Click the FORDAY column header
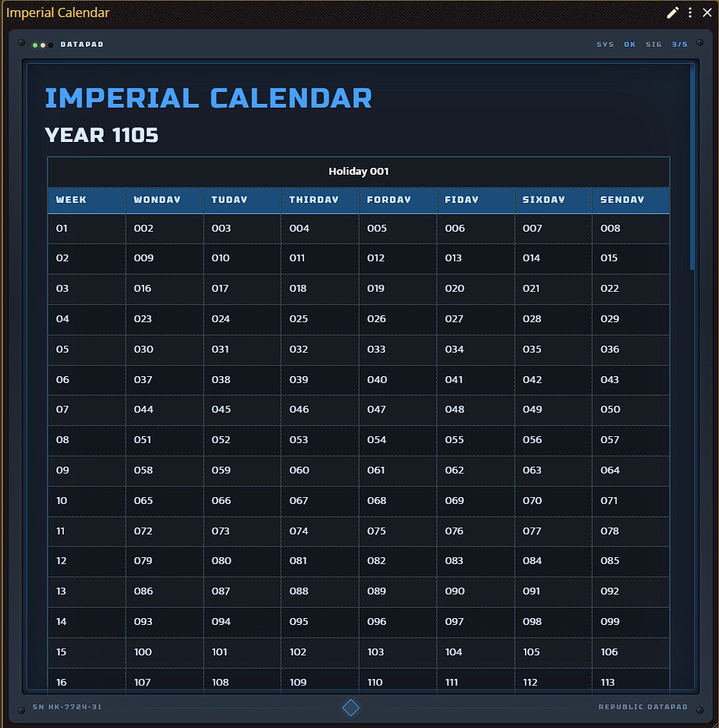This screenshot has height=728, width=719. [398, 200]
